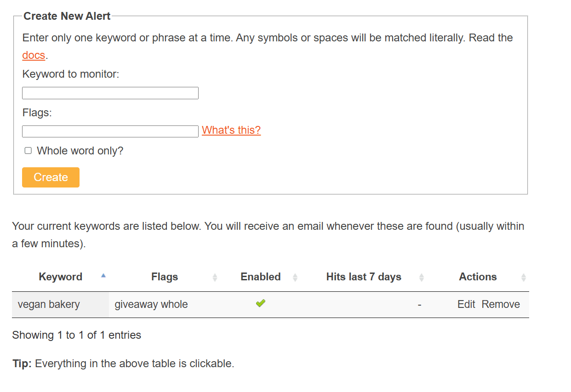Click the sort arrows beside Enabled header
Screen dimensions: 571x392
(x=295, y=277)
